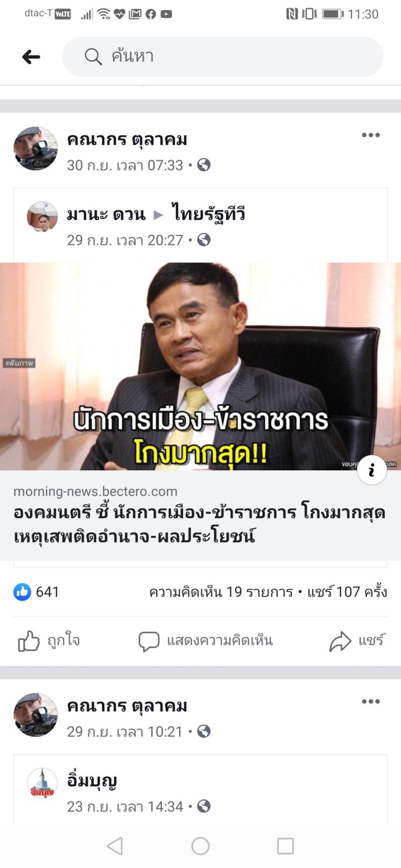The image size is (401, 868).
Task: View แชร์ 107 ครั้ง shares list
Action: pyautogui.click(x=347, y=592)
